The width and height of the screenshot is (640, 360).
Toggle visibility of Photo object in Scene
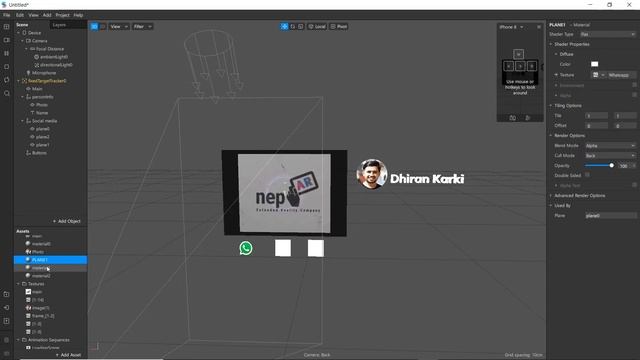click(32, 105)
